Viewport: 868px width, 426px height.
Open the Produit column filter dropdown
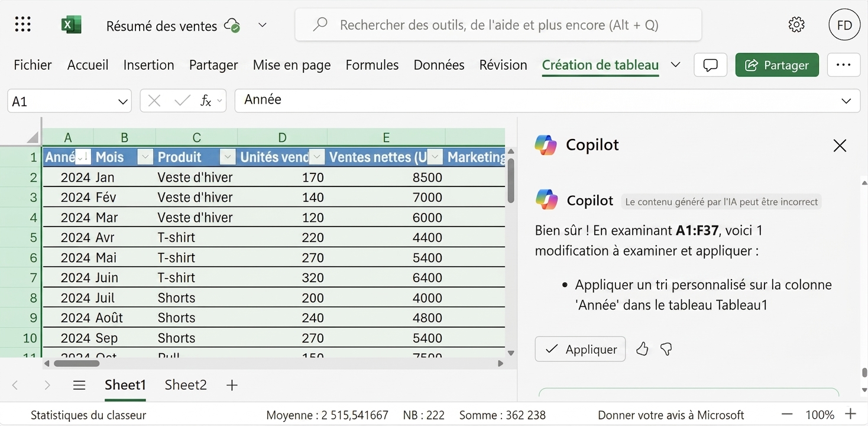[x=227, y=157]
